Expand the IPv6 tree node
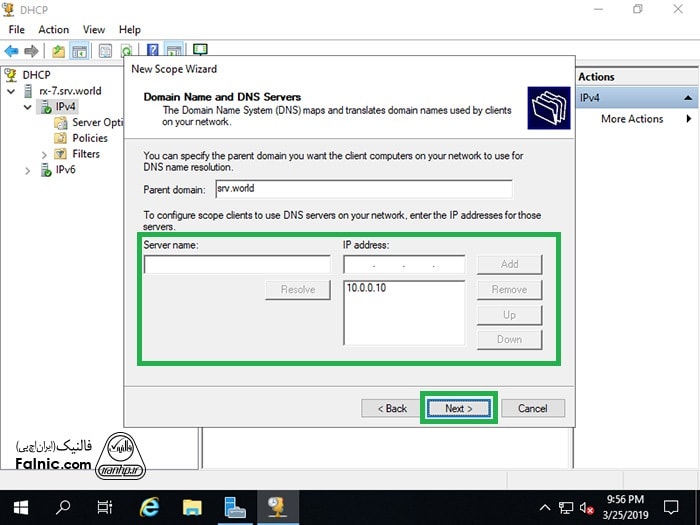 (x=28, y=171)
